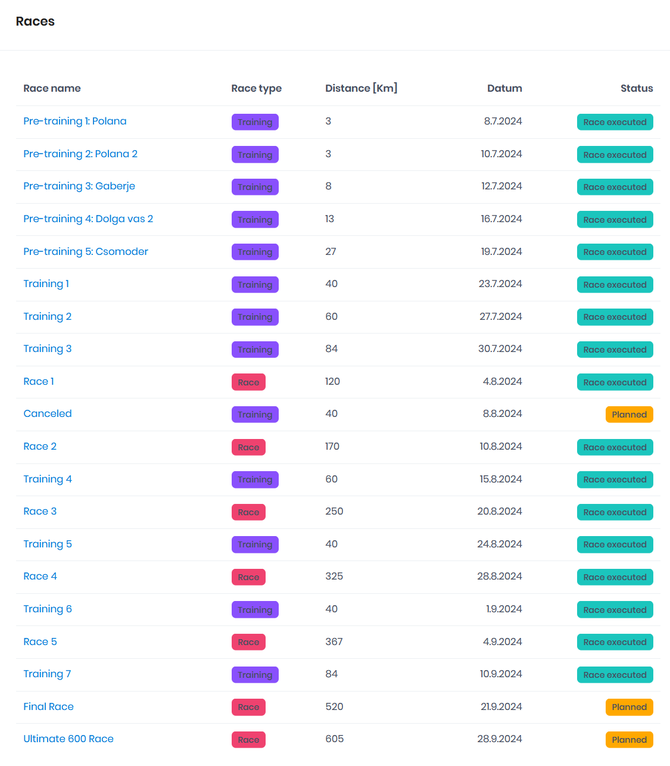The width and height of the screenshot is (670, 766).
Task: Click Race executed badge for Training 7
Action: coord(615,675)
